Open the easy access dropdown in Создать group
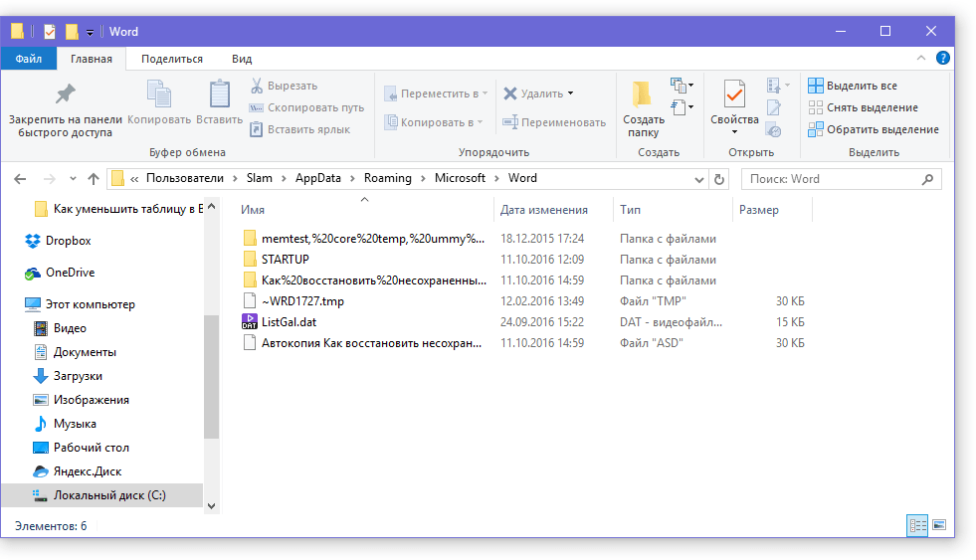976x560 pixels. click(682, 107)
